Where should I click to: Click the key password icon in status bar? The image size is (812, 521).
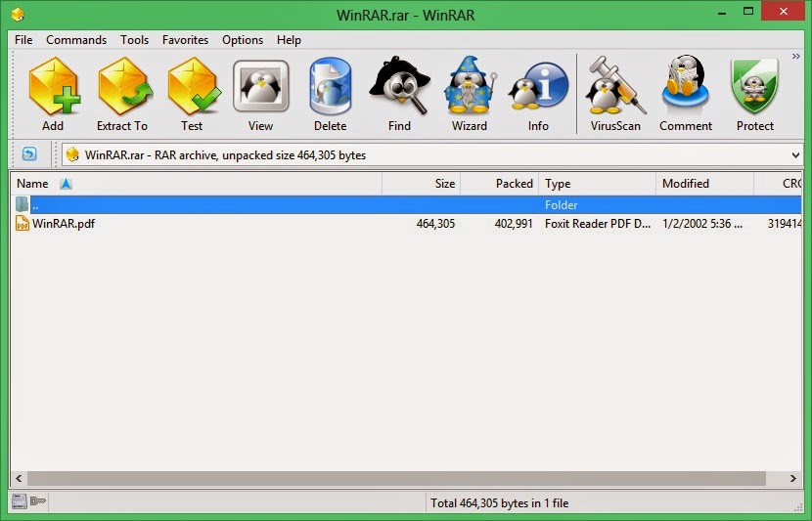coord(38,500)
